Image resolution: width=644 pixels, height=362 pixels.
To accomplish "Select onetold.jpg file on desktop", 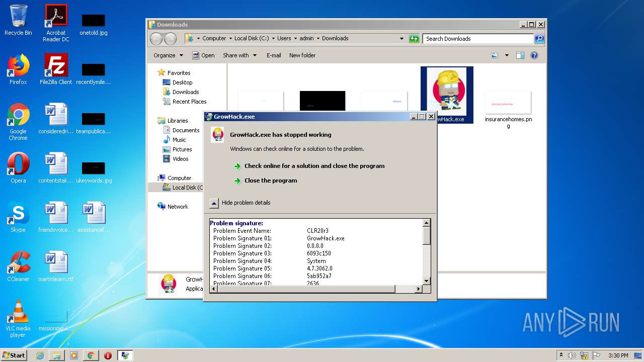I will click(94, 24).
